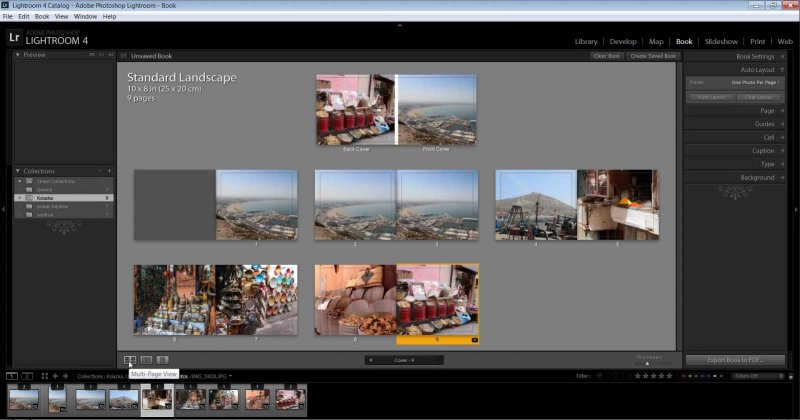Click the Clear Book button
This screenshot has width=800, height=420.
click(x=606, y=56)
